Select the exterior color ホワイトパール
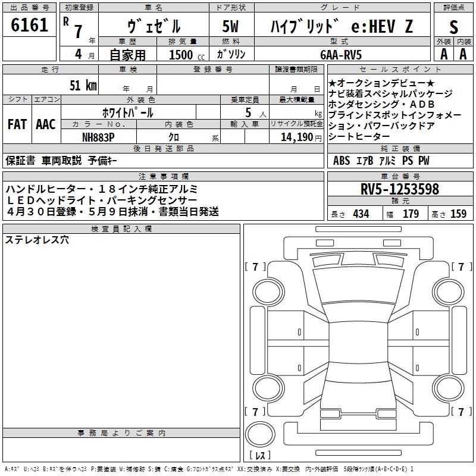476x476 pixels. (128, 112)
